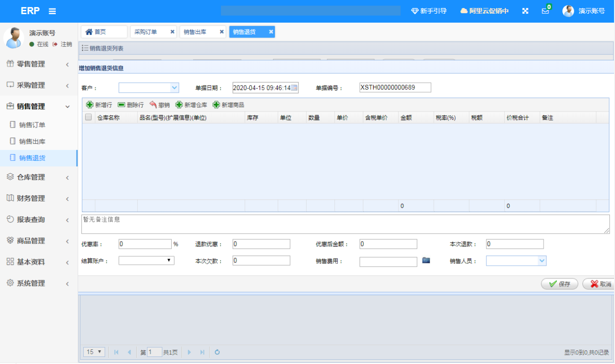Click the 删除行 delete row button
615x364 pixels.
(131, 105)
